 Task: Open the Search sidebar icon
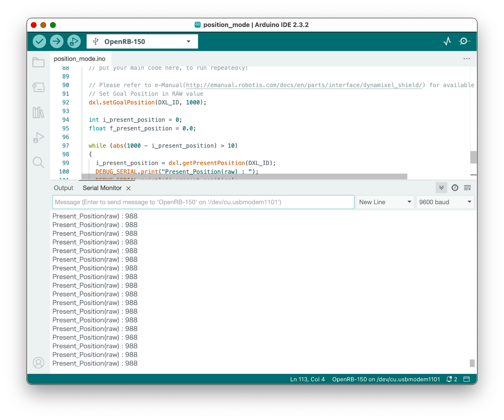pyautogui.click(x=39, y=162)
